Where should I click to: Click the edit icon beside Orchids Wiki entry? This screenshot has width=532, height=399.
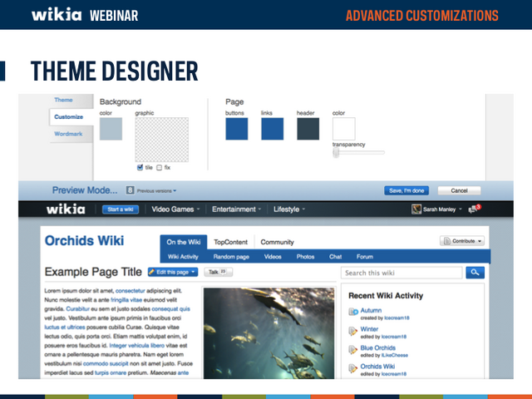tap(352, 368)
